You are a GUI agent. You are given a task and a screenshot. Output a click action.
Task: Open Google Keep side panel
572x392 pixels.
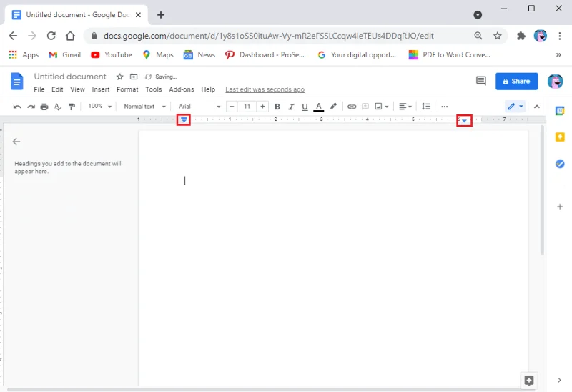coord(560,137)
